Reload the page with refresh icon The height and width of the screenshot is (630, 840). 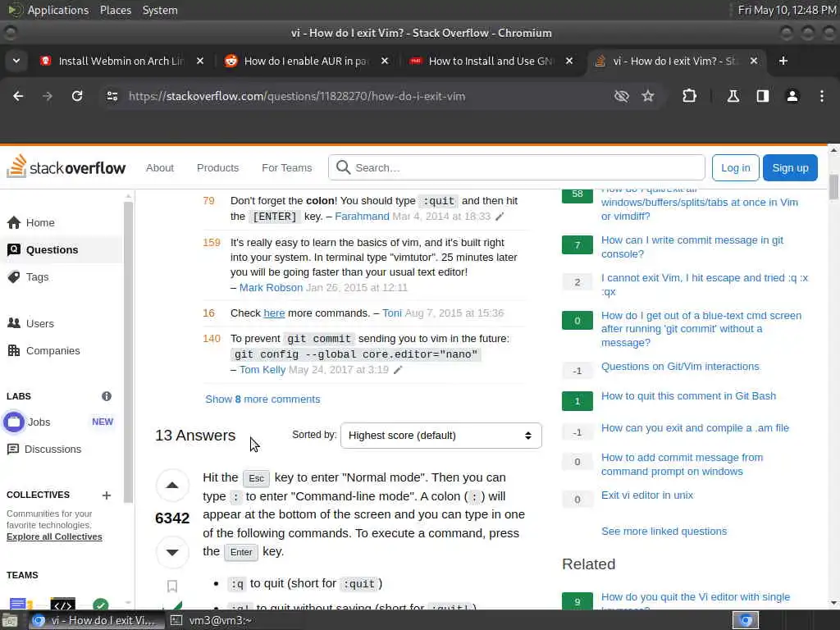[x=77, y=97]
